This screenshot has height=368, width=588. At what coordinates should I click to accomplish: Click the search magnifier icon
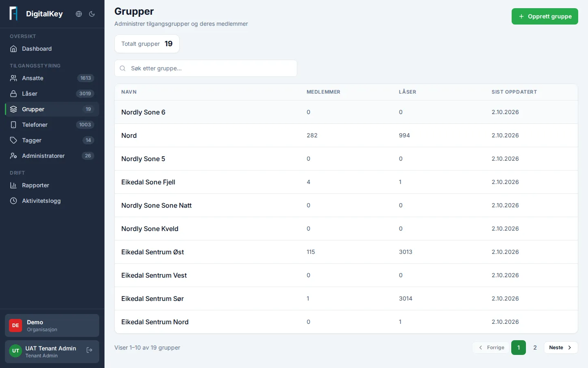(x=122, y=68)
